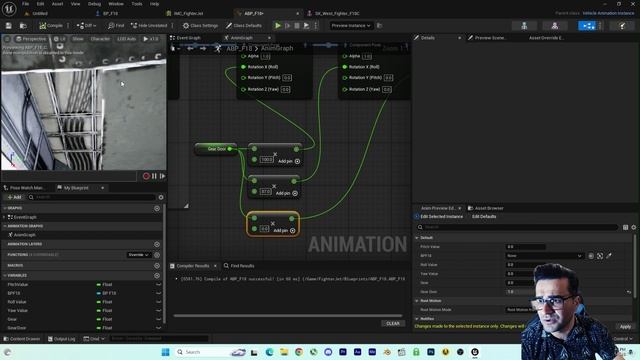Open the Content Drawer

coord(21,339)
